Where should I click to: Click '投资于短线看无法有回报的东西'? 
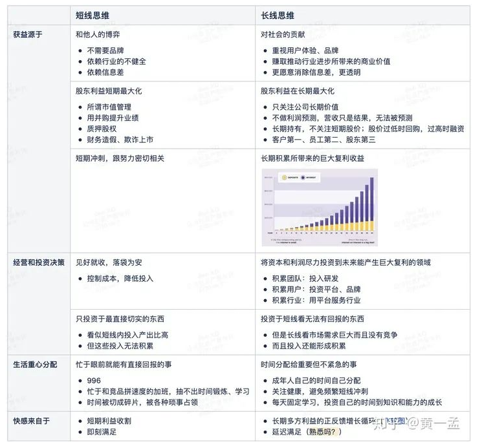[x=312, y=319]
